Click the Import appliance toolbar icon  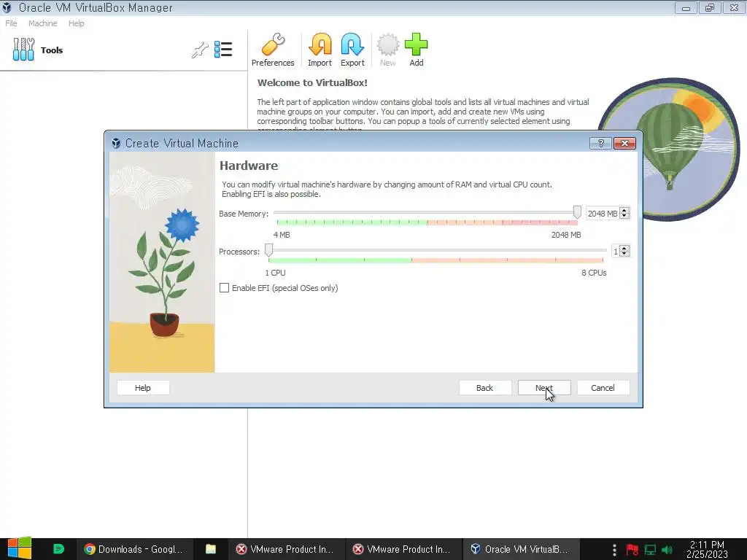tap(320, 50)
